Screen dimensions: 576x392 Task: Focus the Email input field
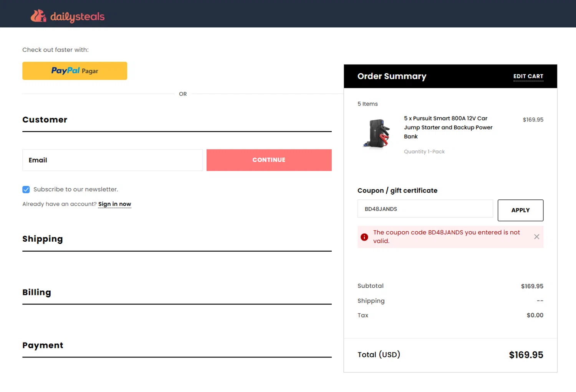pyautogui.click(x=113, y=160)
